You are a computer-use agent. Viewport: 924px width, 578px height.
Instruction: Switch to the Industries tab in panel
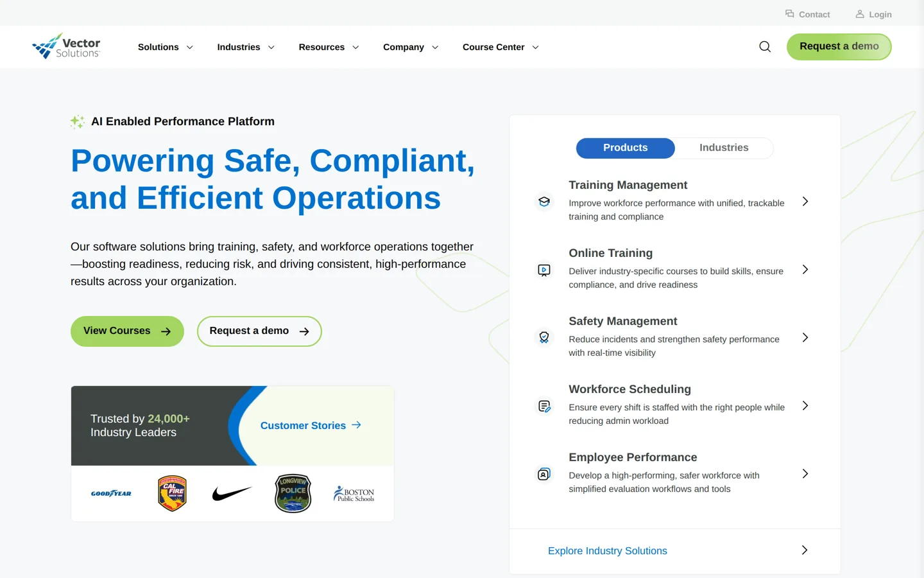click(724, 148)
